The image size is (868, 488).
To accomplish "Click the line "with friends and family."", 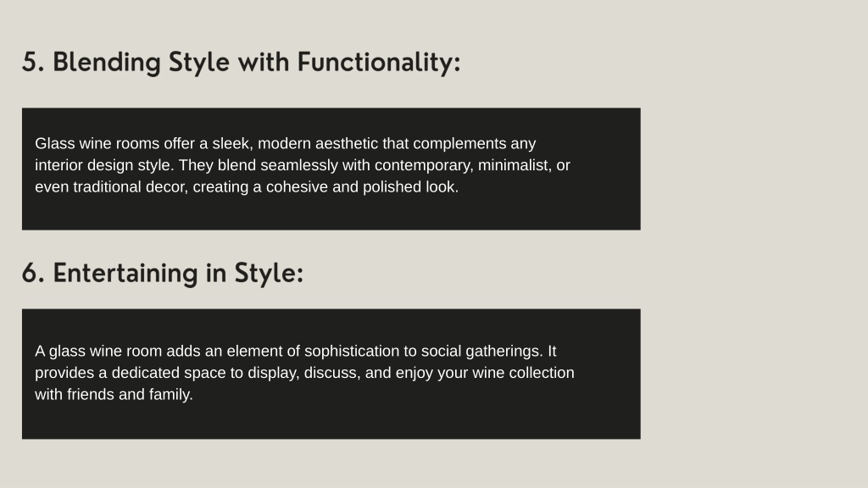I will click(114, 395).
